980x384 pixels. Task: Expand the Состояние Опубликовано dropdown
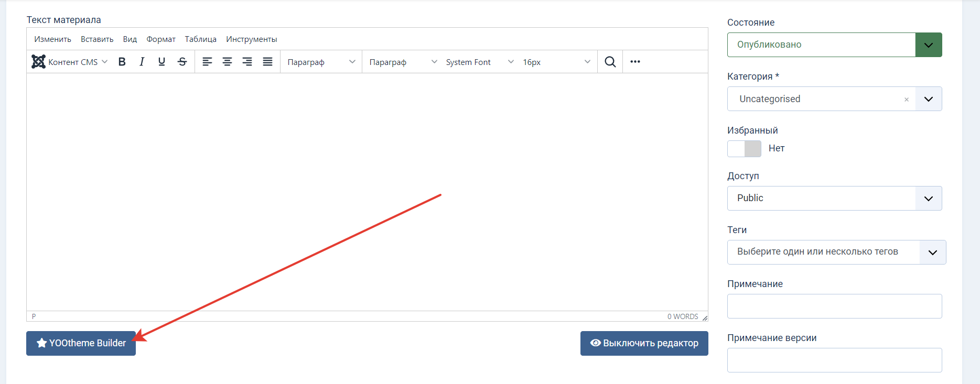click(x=834, y=45)
